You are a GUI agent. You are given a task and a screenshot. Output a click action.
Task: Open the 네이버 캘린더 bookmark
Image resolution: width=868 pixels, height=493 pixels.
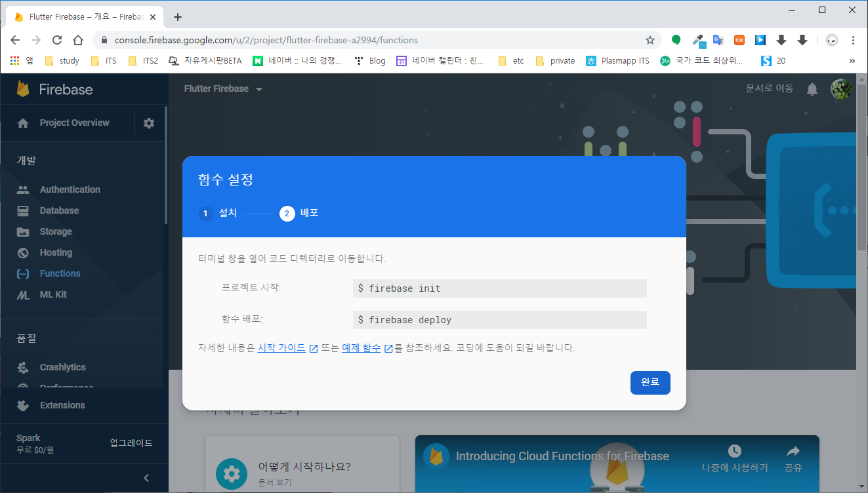click(440, 61)
